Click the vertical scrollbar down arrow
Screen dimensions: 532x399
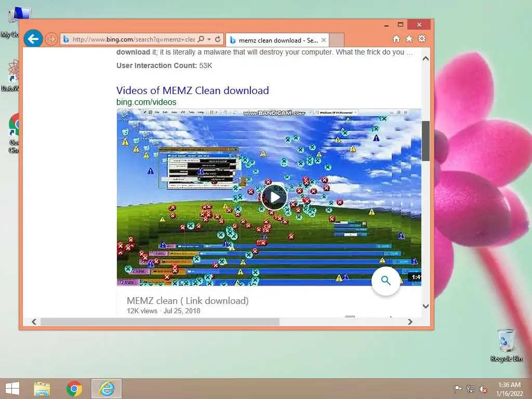426,306
